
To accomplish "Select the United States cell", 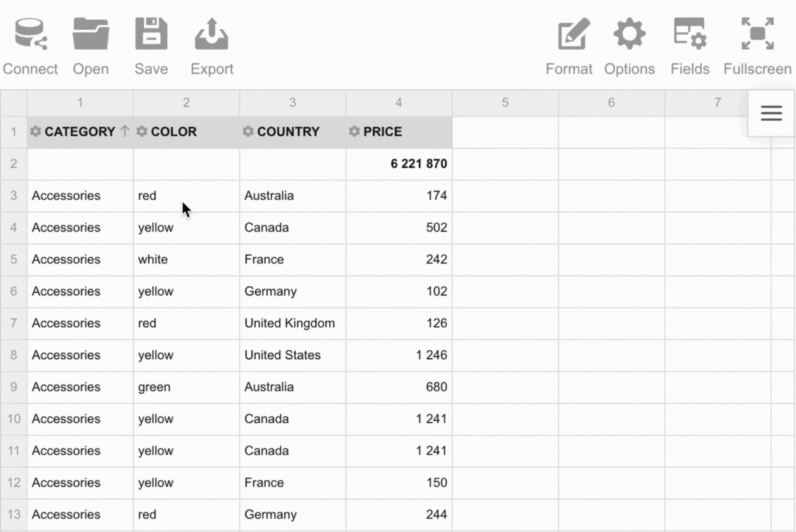I will click(293, 355).
